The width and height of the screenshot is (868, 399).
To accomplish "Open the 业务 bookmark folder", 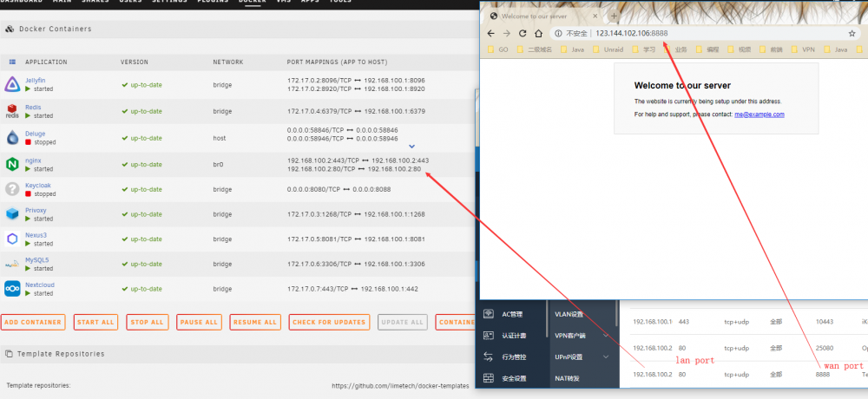I will tap(675, 49).
